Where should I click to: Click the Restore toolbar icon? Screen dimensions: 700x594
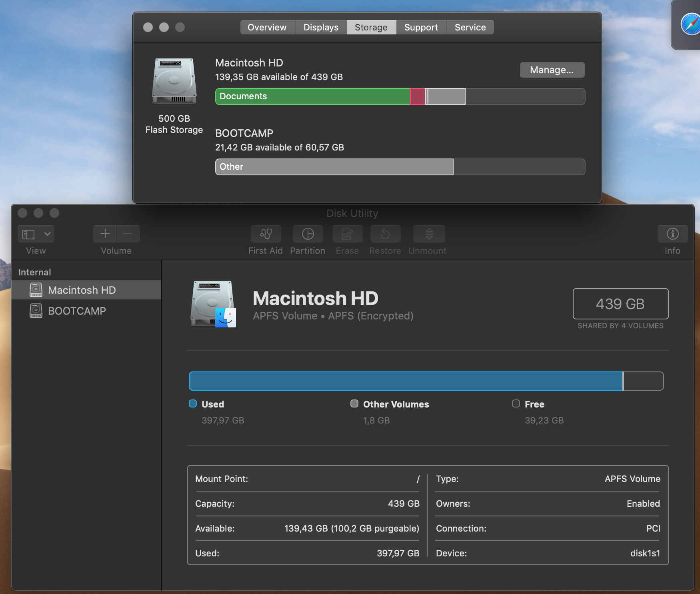pyautogui.click(x=385, y=234)
